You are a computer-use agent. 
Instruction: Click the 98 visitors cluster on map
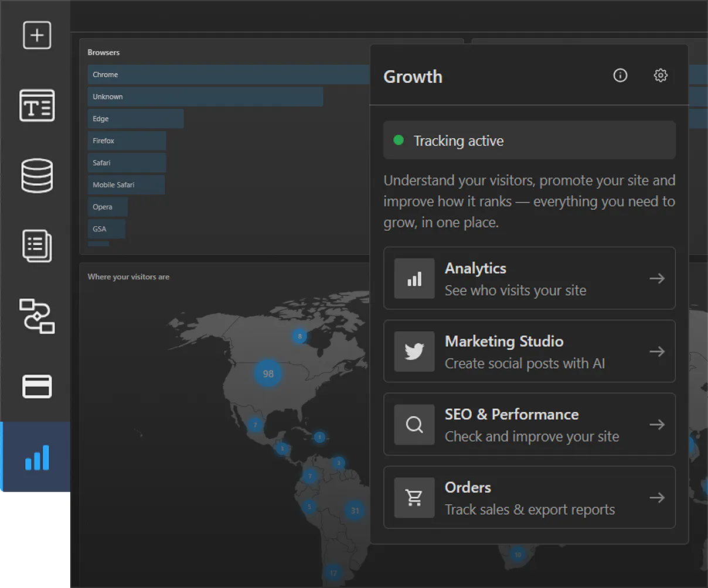click(x=268, y=374)
